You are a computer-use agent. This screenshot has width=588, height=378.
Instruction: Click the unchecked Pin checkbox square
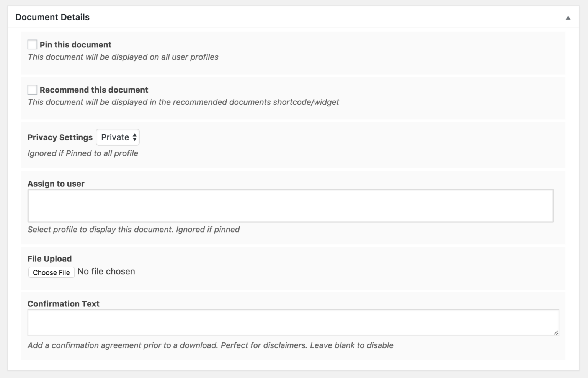click(x=32, y=44)
